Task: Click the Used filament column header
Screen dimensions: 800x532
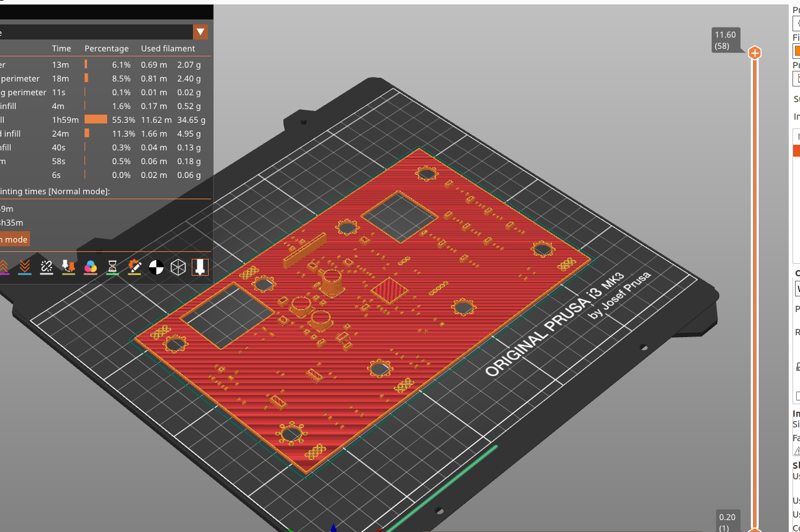Action: (168, 48)
